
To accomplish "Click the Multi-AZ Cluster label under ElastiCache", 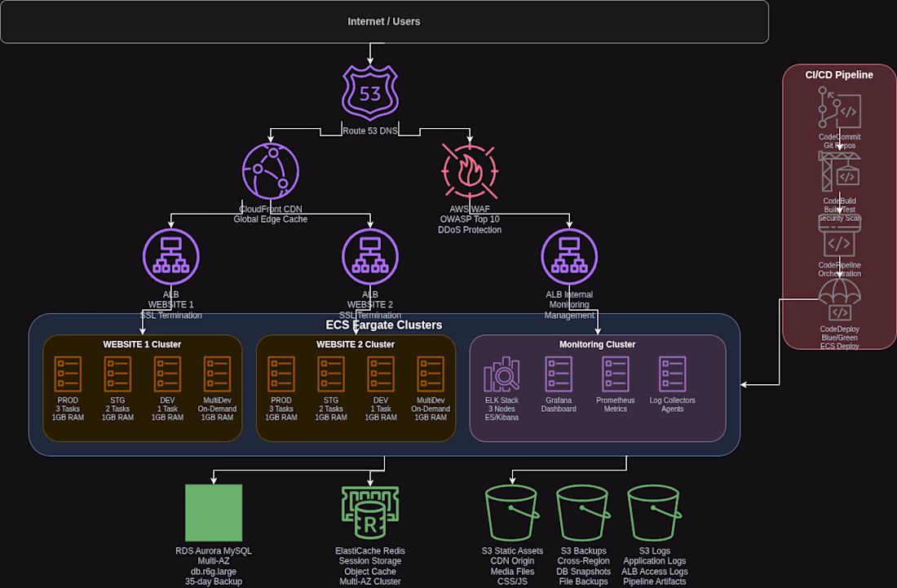I will (370, 581).
